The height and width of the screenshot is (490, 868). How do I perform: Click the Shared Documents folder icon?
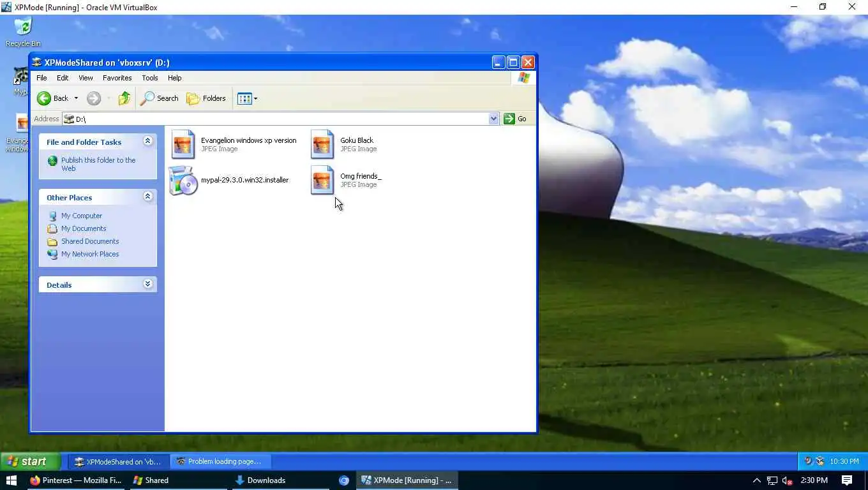click(x=52, y=241)
